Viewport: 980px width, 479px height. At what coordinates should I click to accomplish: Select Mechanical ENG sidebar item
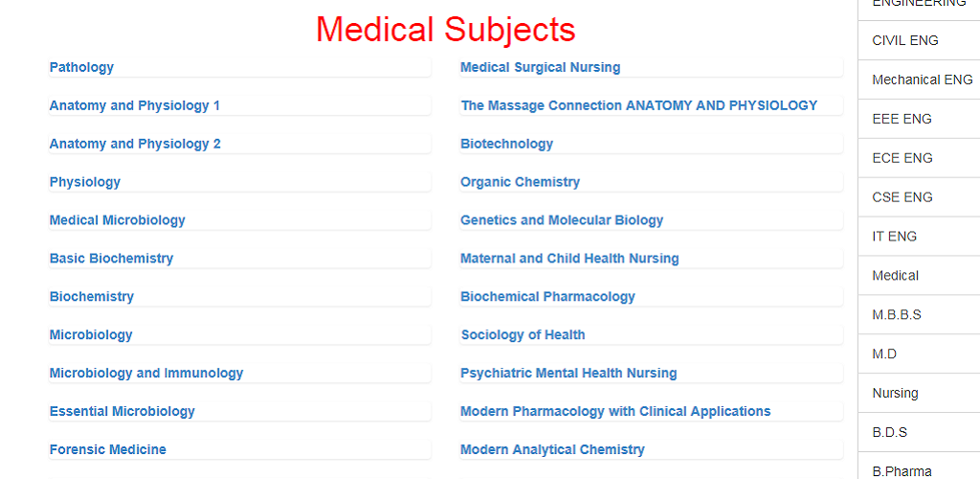919,80
